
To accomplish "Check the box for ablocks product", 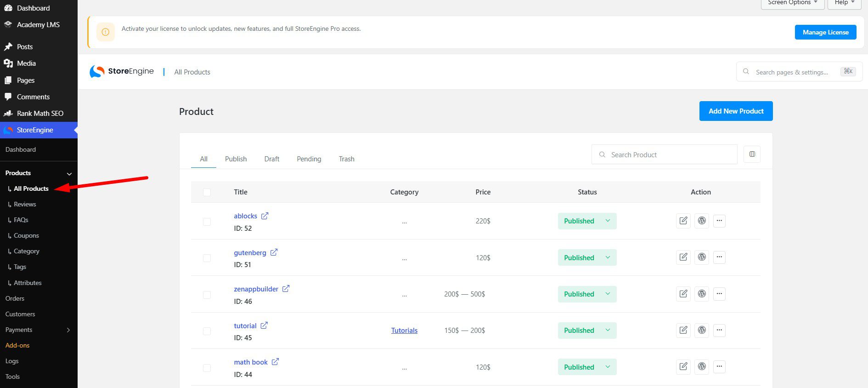I will click(x=207, y=222).
